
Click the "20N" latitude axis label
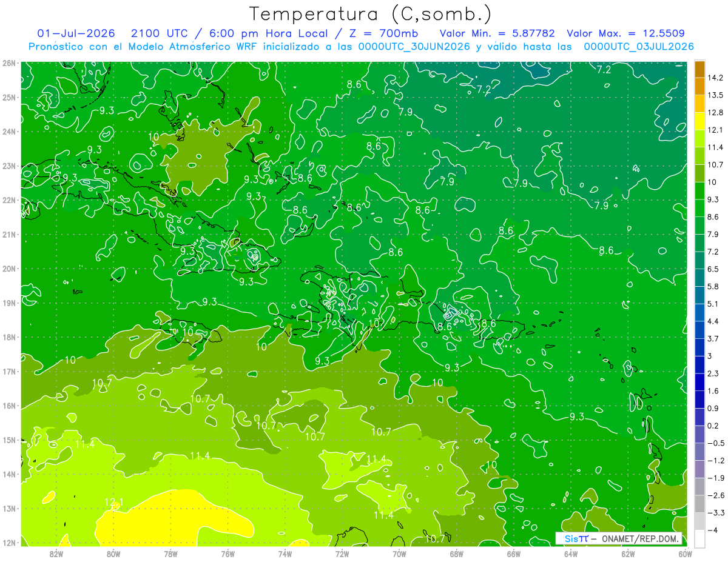coord(9,269)
